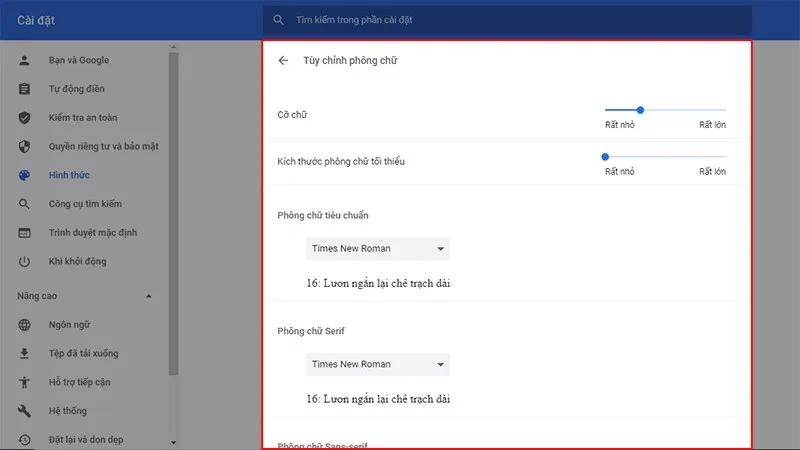Click the browser window icon for Trình duyệt mặc định
The height and width of the screenshot is (450, 800).
pos(24,233)
